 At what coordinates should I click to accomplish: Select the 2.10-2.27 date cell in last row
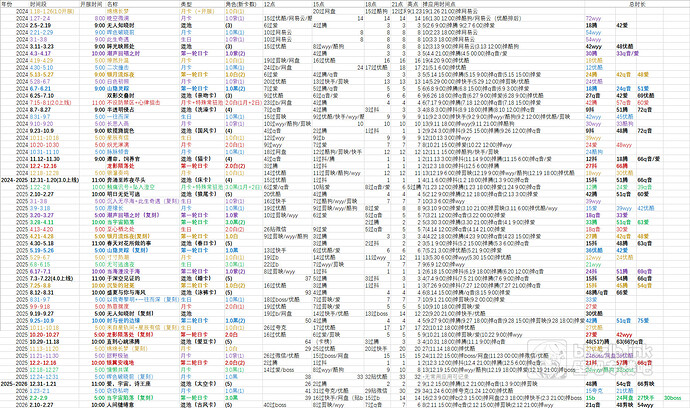click(x=42, y=403)
